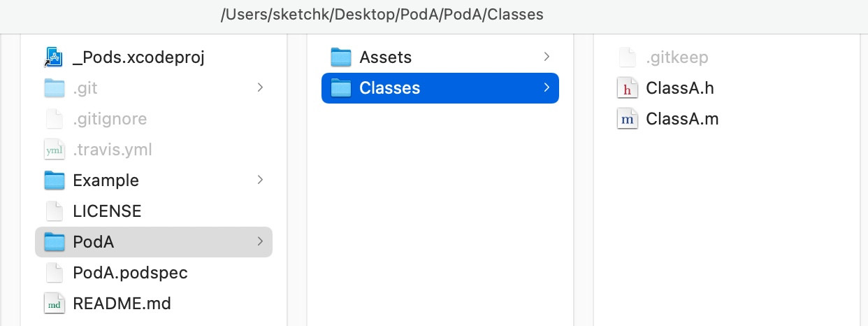
Task: Click the chevron on the selected Classes row
Action: (547, 88)
